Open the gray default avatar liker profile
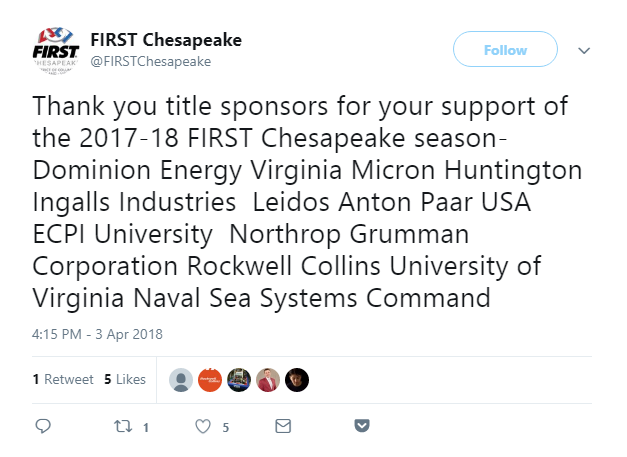Viewport: 627px width, 457px height. click(x=181, y=379)
